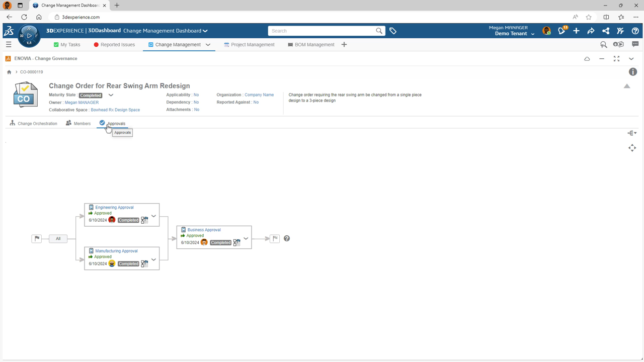Image resolution: width=644 pixels, height=362 pixels.
Task: Switch to the Project Management tab
Action: [249, 45]
